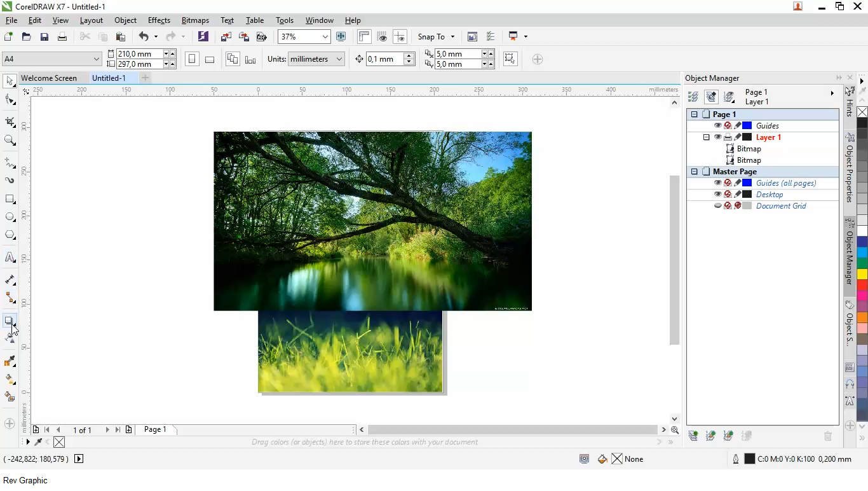The width and height of the screenshot is (868, 491).
Task: Select the Document Grid layer name
Action: (x=781, y=206)
